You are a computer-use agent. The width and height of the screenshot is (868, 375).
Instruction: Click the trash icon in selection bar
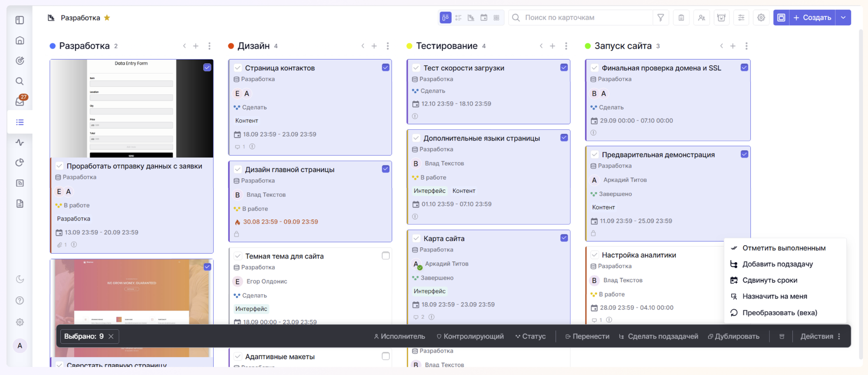[782, 336]
